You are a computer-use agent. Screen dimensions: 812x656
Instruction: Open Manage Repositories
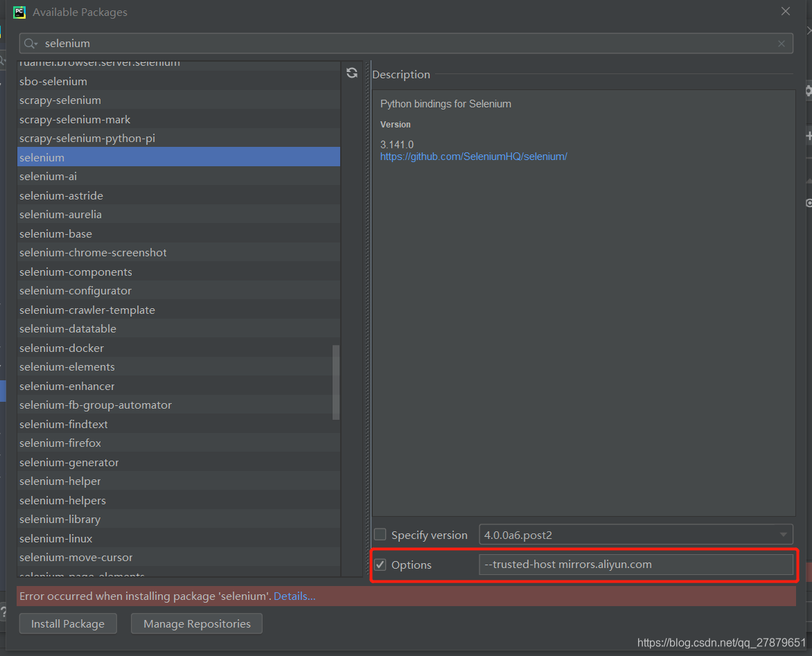pos(196,623)
